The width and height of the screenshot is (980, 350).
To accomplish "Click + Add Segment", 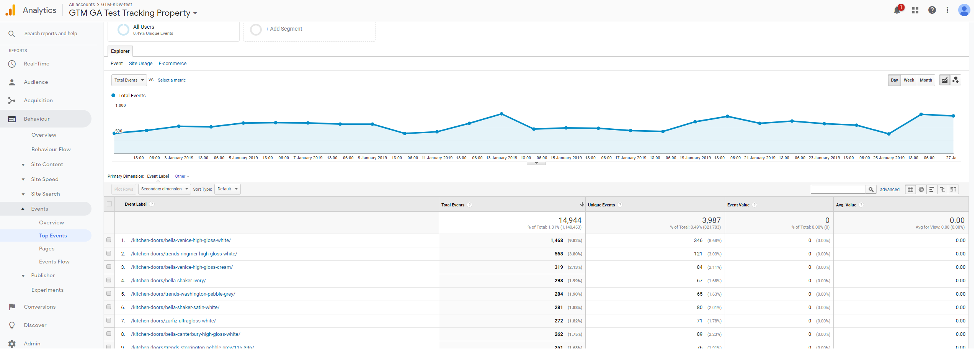I will 284,29.
